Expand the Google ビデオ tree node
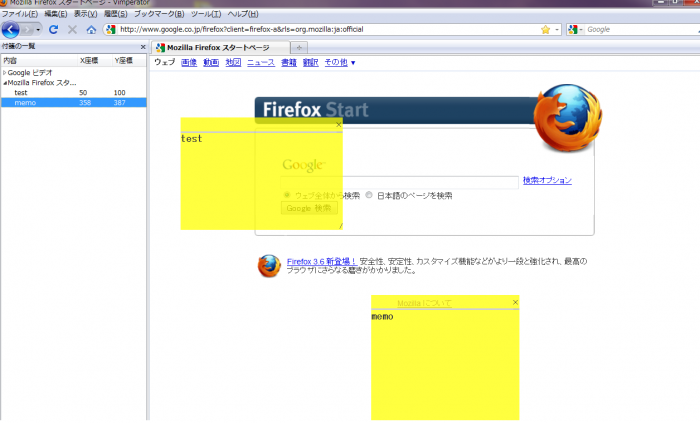Viewport: 700px width, 423px height. point(4,72)
